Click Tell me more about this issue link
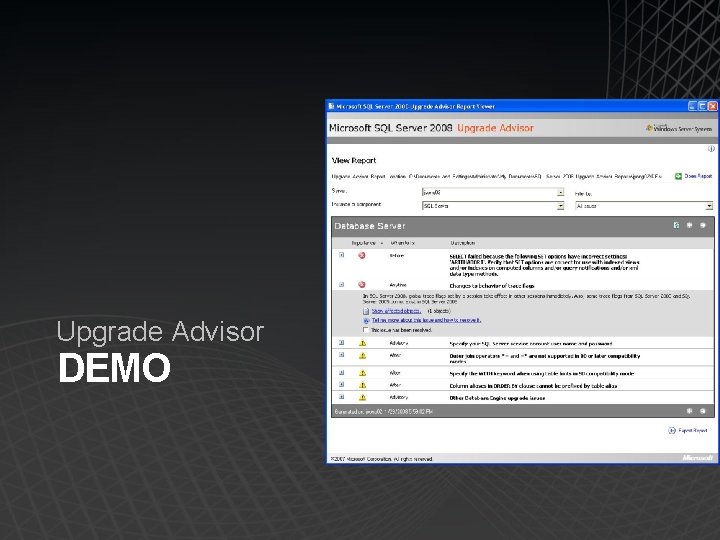 click(x=427, y=320)
